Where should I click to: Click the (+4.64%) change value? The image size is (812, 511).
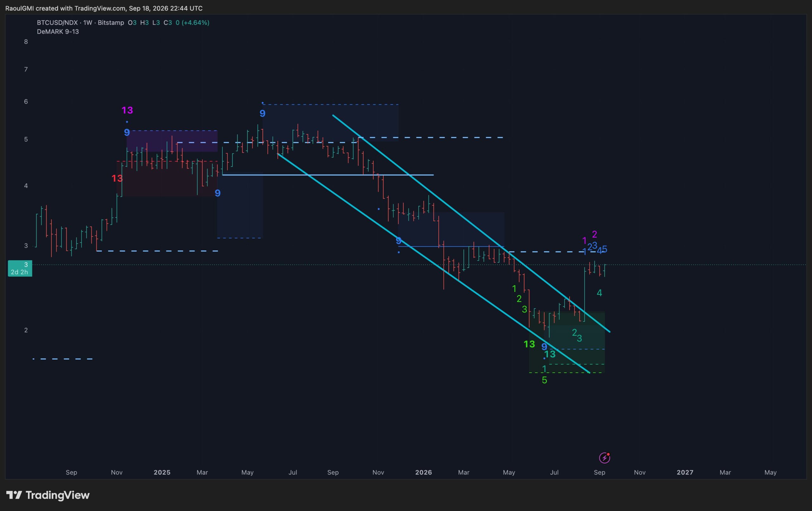195,23
